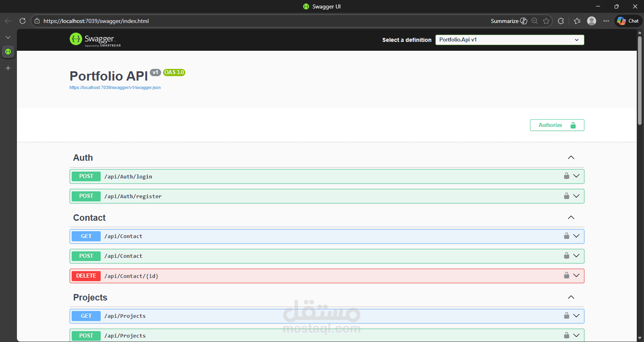The width and height of the screenshot is (644, 342).
Task: Click the lock on GET /api/Projects
Action: 567,316
